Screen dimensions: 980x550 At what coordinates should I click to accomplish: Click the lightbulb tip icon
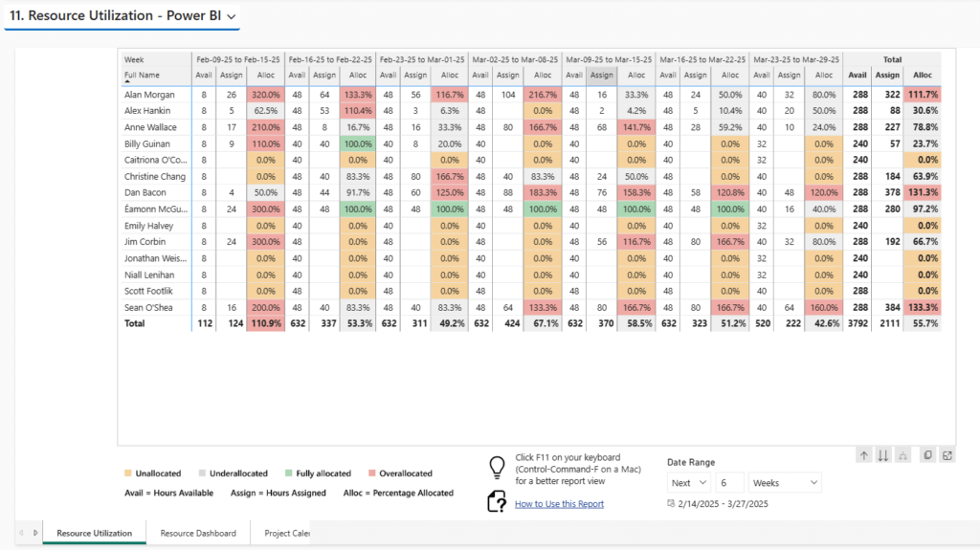pyautogui.click(x=497, y=468)
